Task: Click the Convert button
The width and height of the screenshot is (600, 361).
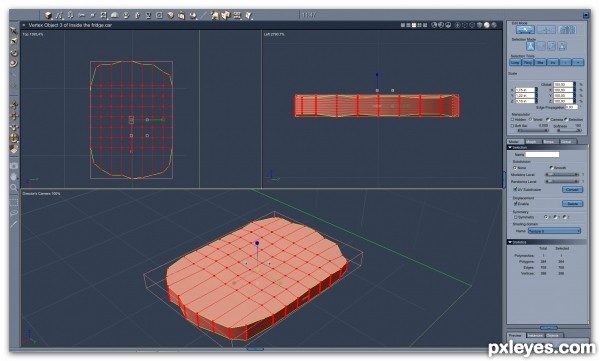Action: point(572,189)
